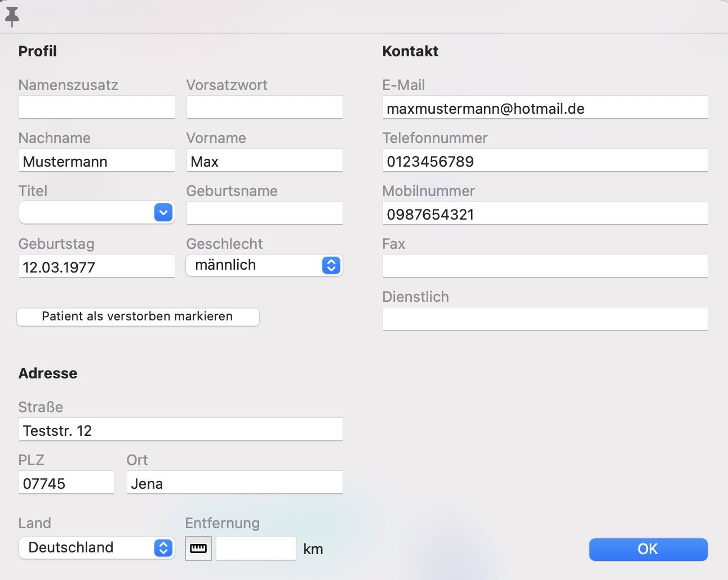Click the km unit label
This screenshot has width=728, height=580.
click(x=313, y=549)
